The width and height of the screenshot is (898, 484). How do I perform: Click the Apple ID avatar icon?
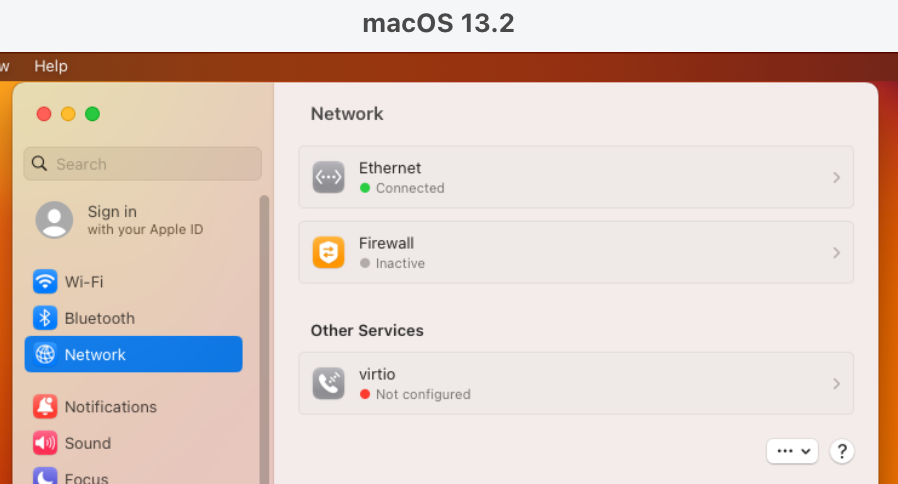coord(54,220)
